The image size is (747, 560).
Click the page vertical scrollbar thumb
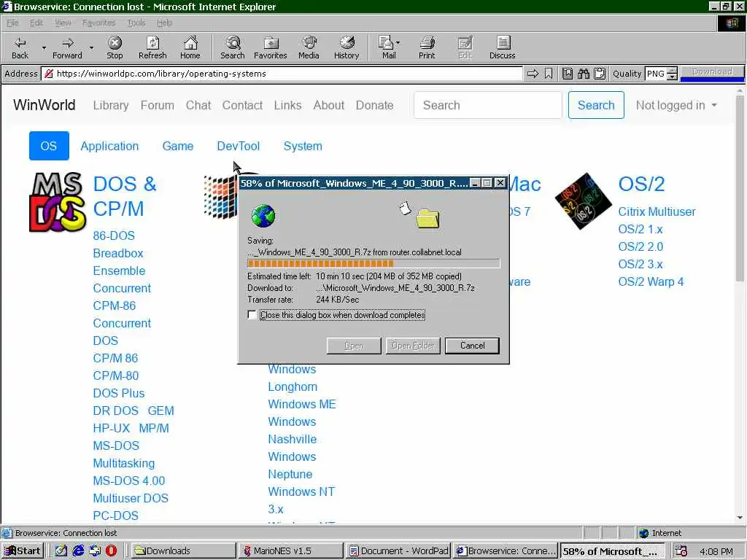click(740, 188)
